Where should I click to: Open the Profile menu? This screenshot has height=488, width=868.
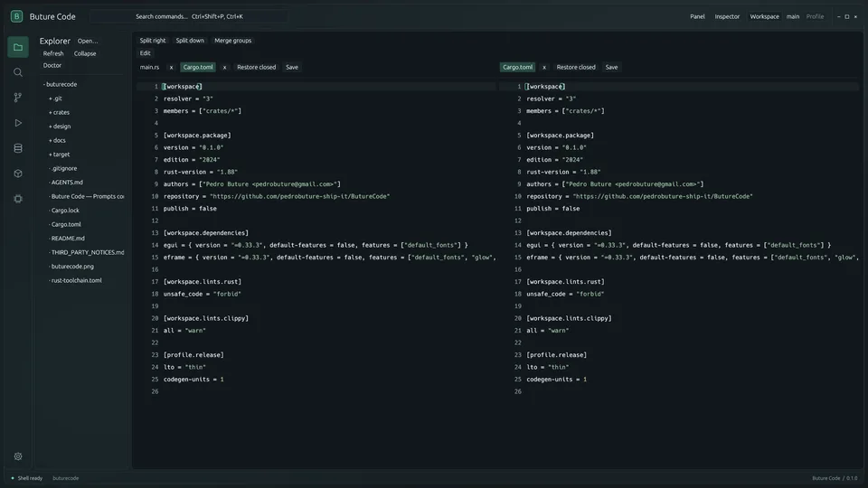[815, 16]
